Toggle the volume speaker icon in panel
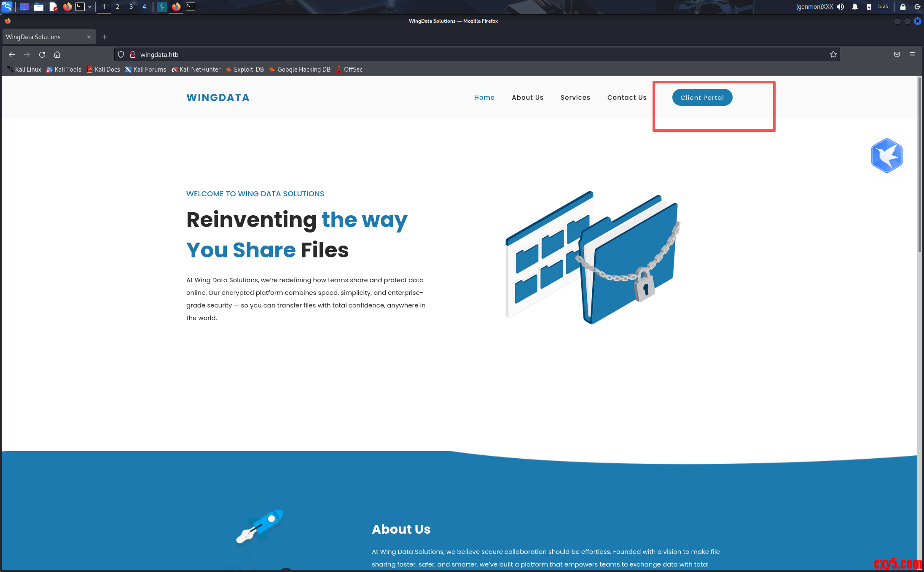 (x=841, y=7)
